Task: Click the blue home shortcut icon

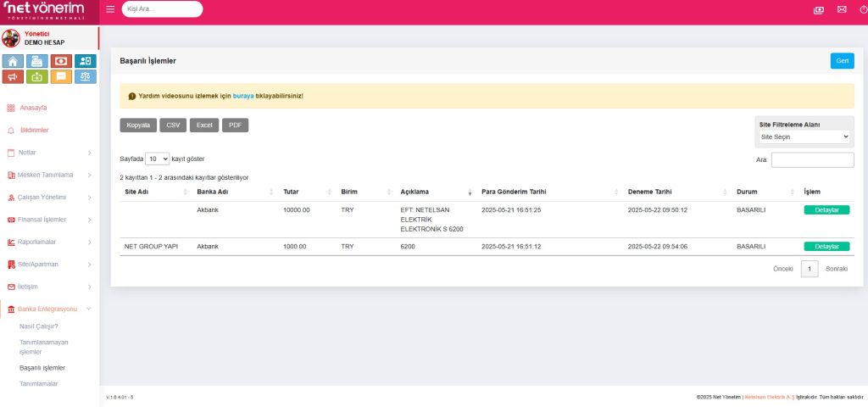Action: point(14,61)
